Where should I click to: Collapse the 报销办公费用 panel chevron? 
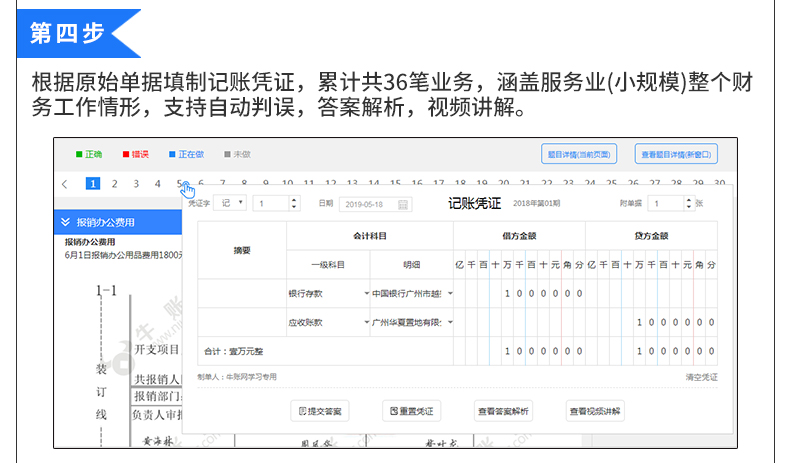pyautogui.click(x=66, y=222)
